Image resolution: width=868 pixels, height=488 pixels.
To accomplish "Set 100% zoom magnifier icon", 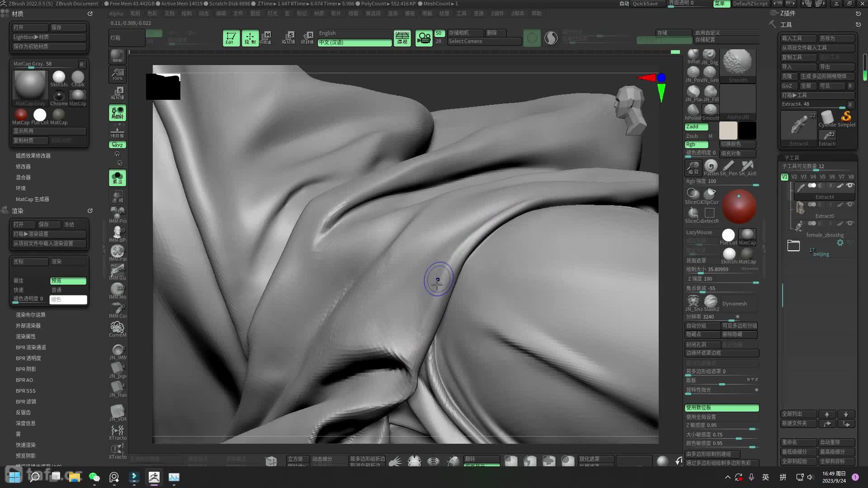I will (118, 75).
